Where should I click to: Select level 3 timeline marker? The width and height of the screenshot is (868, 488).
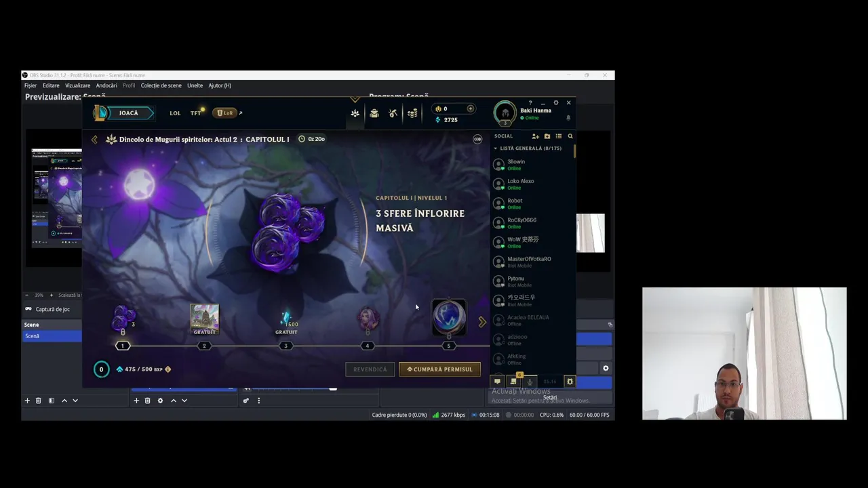pos(285,346)
